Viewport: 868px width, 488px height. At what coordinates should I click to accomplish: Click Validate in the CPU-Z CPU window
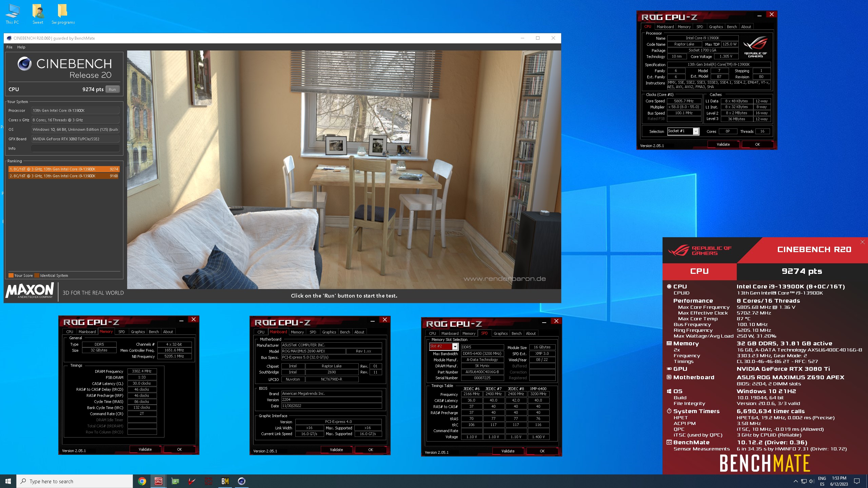[x=723, y=144]
